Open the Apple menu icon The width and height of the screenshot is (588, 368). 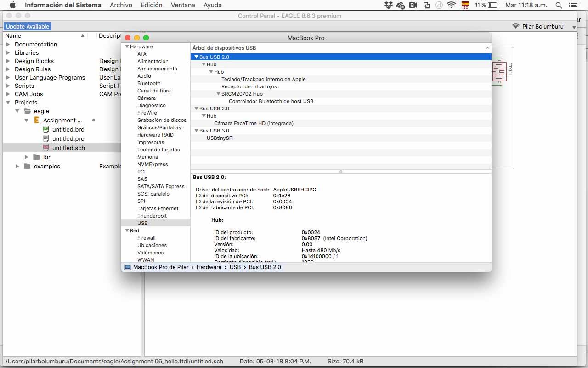tap(12, 5)
